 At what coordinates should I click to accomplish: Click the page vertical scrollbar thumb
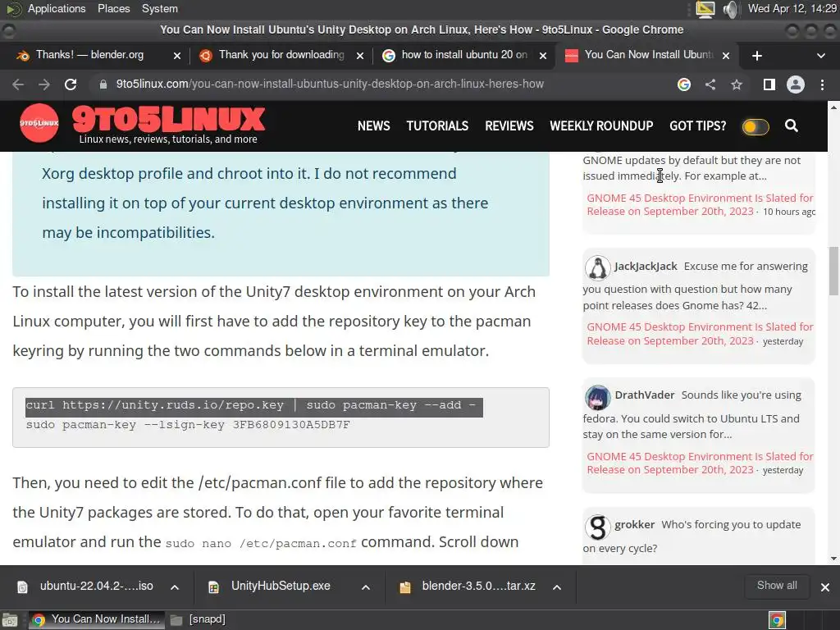(833, 271)
